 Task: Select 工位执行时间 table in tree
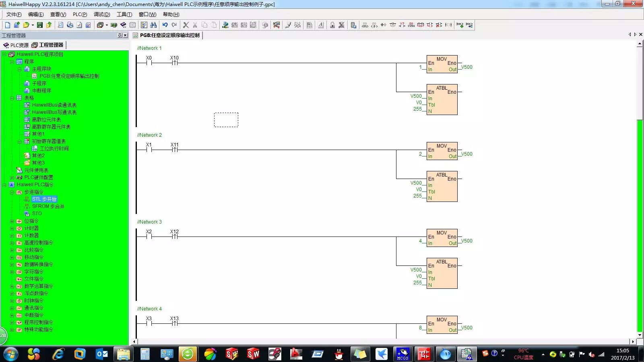click(x=54, y=149)
